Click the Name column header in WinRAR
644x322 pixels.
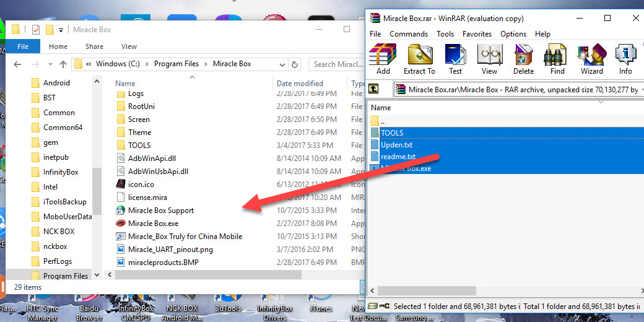[381, 108]
